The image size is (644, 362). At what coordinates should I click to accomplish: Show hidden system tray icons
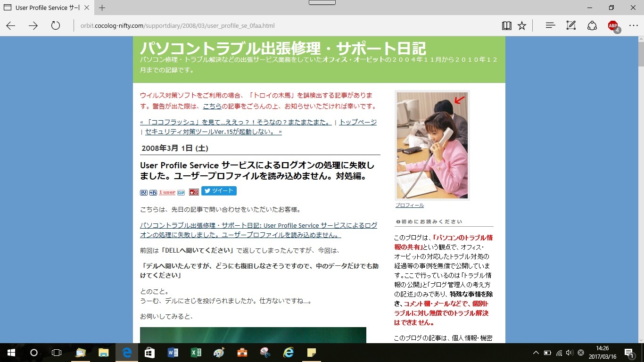(x=536, y=353)
